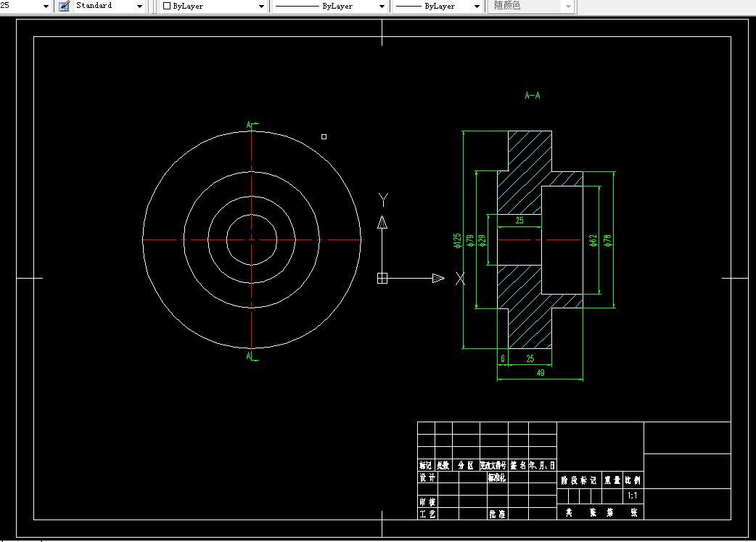This screenshot has width=756, height=542.
Task: Click the 更改文件号 header cell
Action: (493, 465)
